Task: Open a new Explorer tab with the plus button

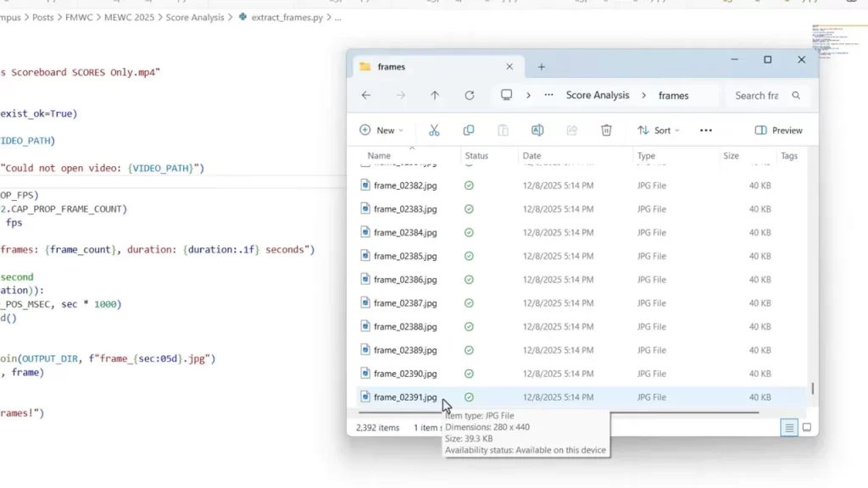Action: click(x=542, y=66)
